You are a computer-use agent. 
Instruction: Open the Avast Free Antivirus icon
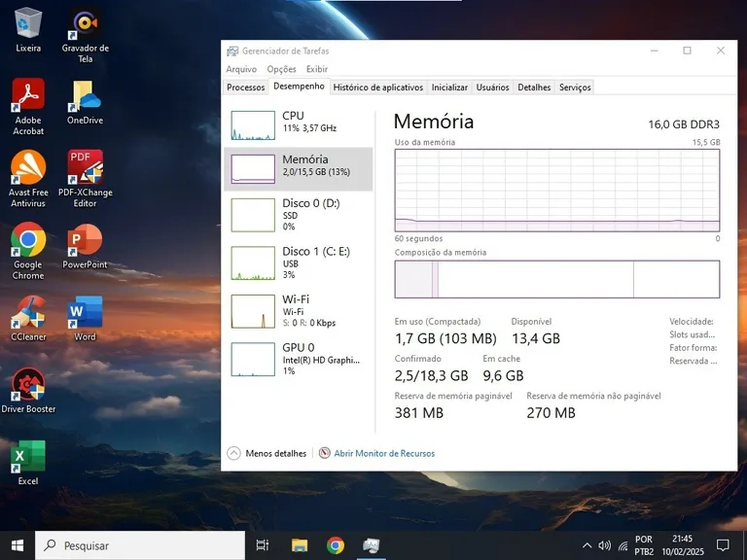coord(28,167)
